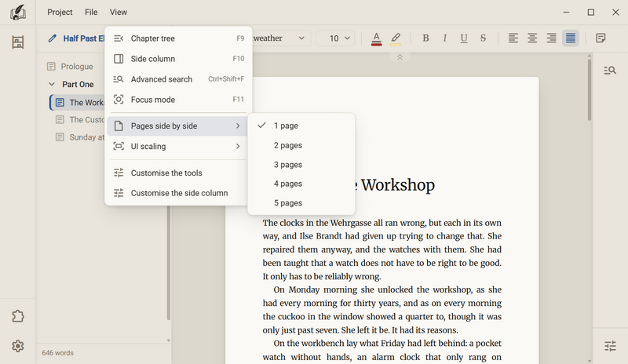Collapse the toolbar with double chevron
Screen dimensions: 628x364
pos(400,58)
